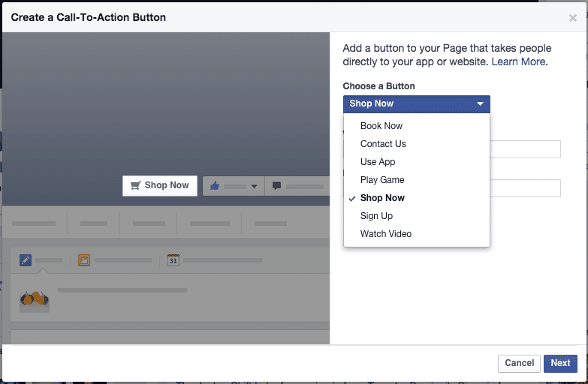The image size is (588, 384).
Task: Open the arrow next to the Like button
Action: (254, 187)
